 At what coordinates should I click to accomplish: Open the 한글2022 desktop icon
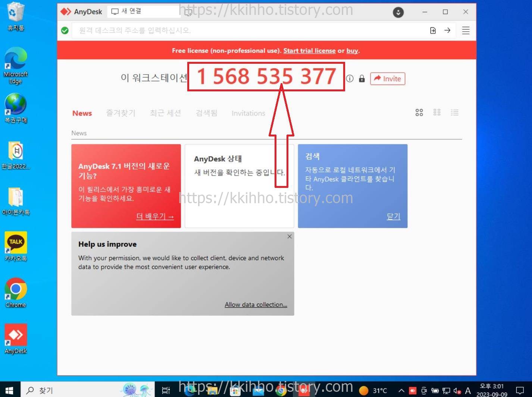[x=16, y=155]
